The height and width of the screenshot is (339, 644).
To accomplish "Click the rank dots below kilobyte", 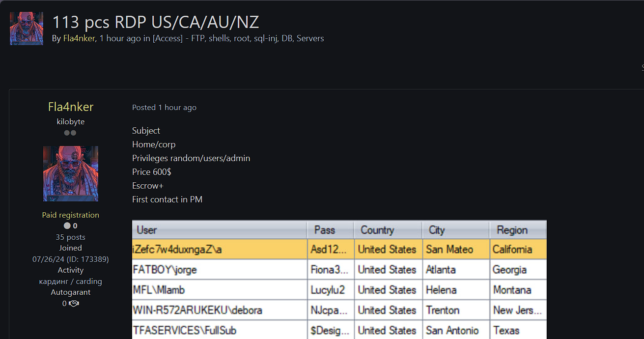I will [x=70, y=133].
